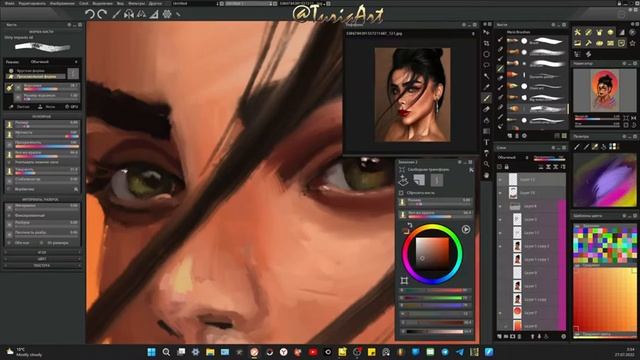The image size is (640, 360).
Task: Open the Слой menu
Action: click(x=84, y=3)
